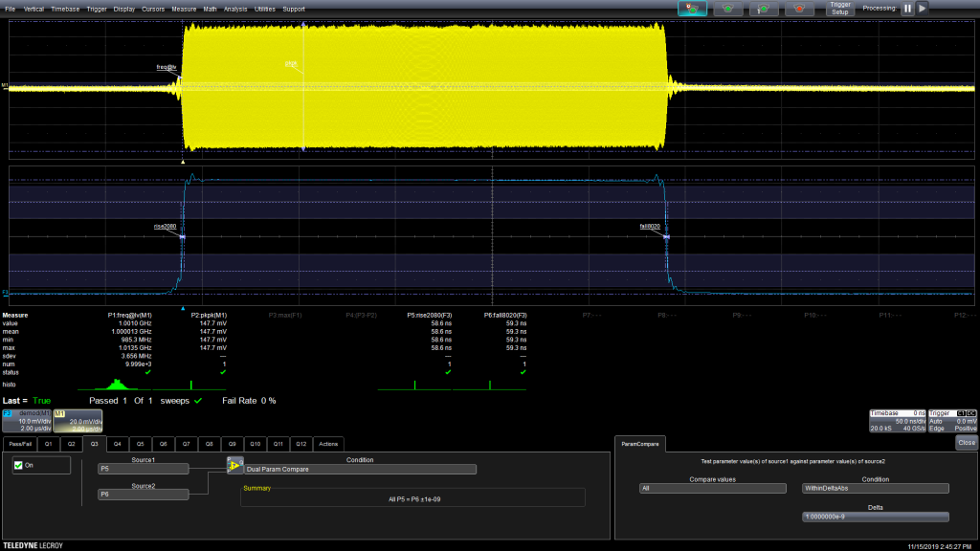Click the Delta value field
This screenshot has width=980, height=551.
[x=875, y=517]
